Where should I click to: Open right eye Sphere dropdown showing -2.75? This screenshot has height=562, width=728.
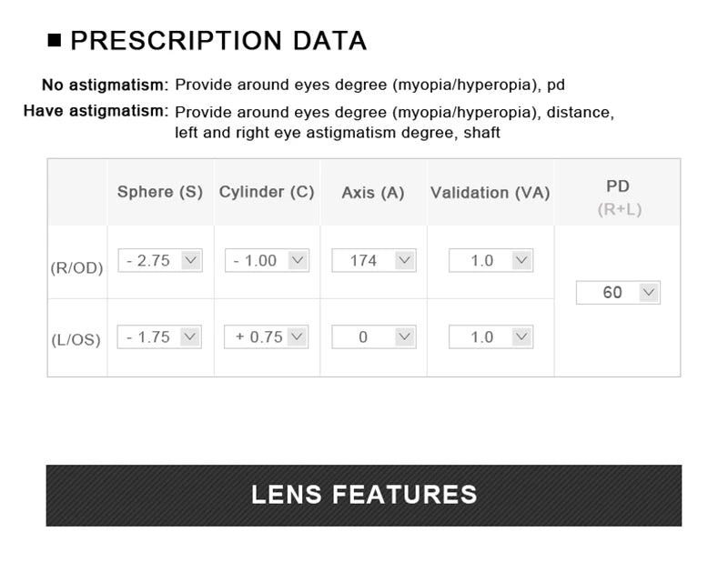(x=160, y=260)
